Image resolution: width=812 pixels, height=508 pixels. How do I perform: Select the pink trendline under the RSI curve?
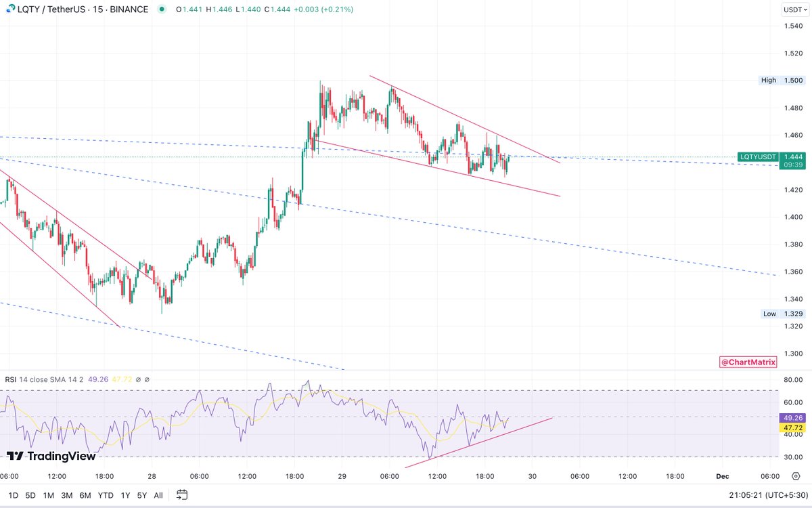[x=479, y=442]
